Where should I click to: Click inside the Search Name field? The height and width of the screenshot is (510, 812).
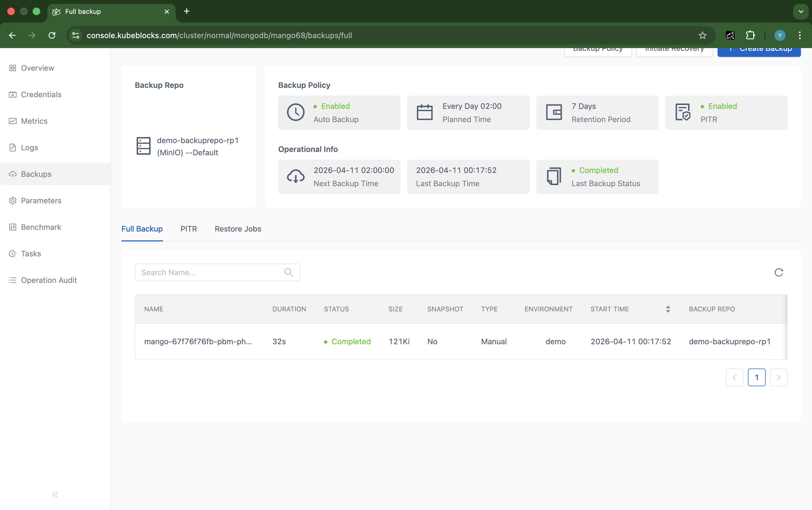tap(202, 272)
